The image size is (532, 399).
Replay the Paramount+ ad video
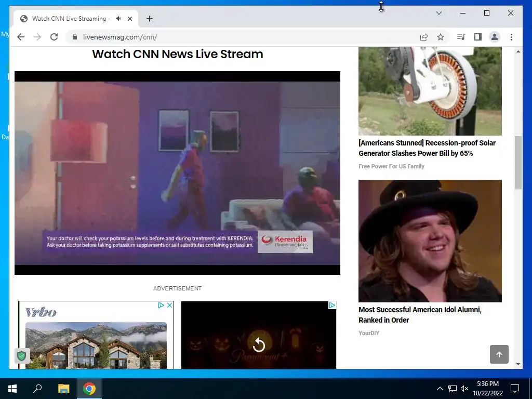(x=259, y=345)
